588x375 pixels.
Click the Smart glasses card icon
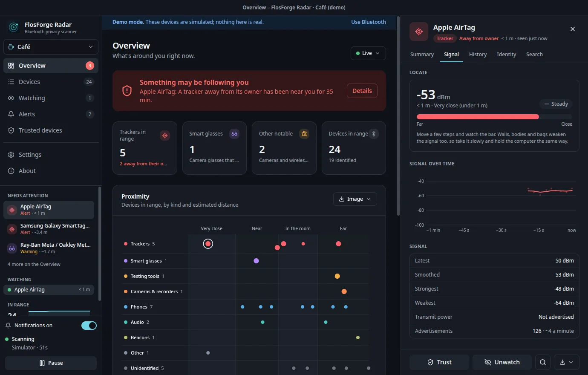click(x=234, y=134)
